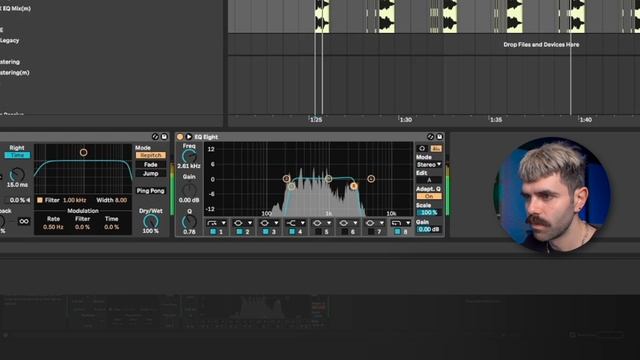Toggle the EQ Eight device activator
640x360 pixels.
pos(180,137)
